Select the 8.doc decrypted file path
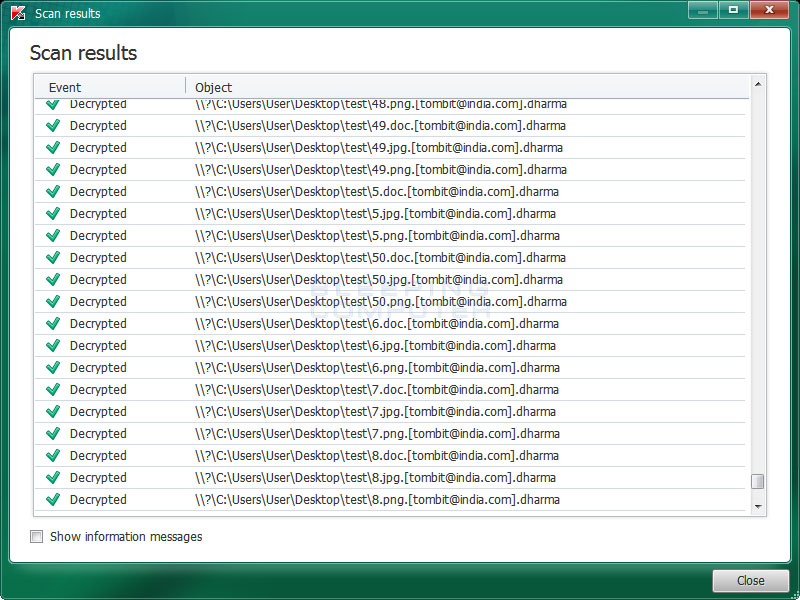The image size is (800, 600). [x=377, y=456]
